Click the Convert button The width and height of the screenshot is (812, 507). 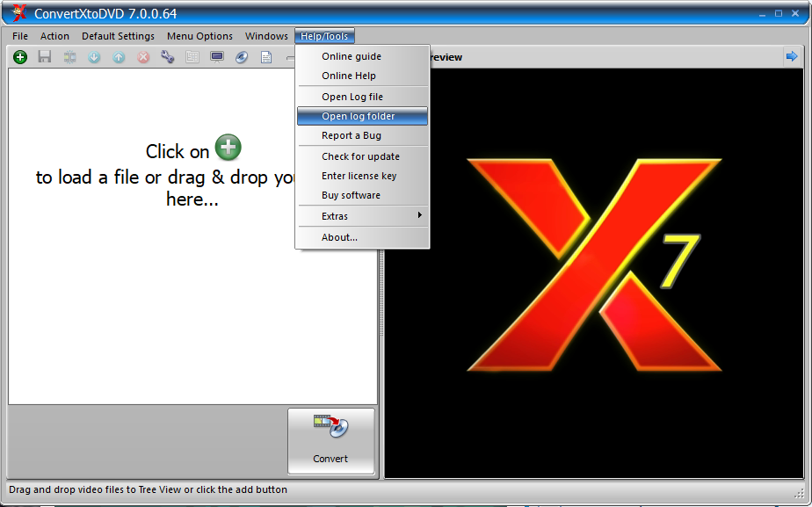[x=331, y=441]
